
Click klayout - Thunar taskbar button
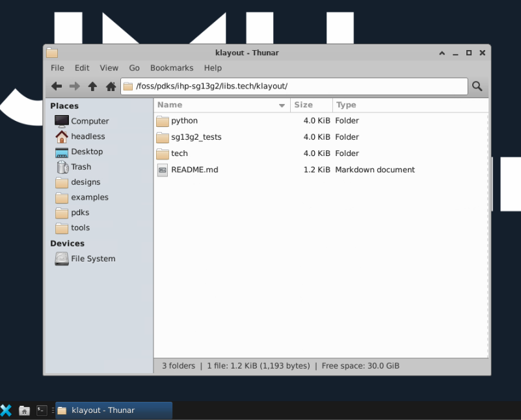(114, 411)
